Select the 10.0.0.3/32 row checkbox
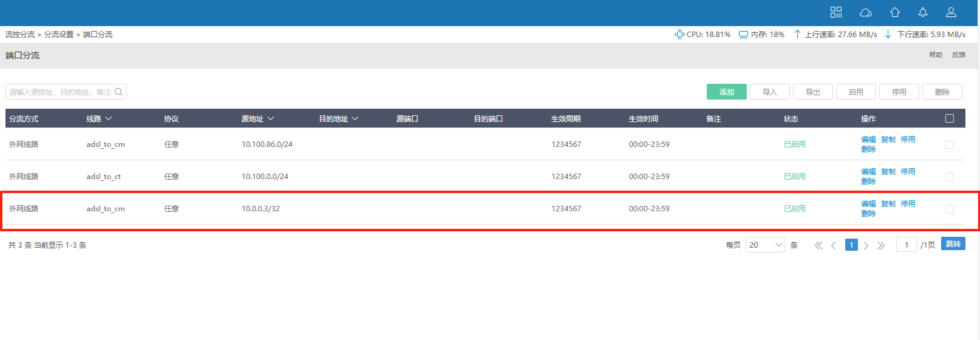The image size is (980, 340). [x=950, y=209]
